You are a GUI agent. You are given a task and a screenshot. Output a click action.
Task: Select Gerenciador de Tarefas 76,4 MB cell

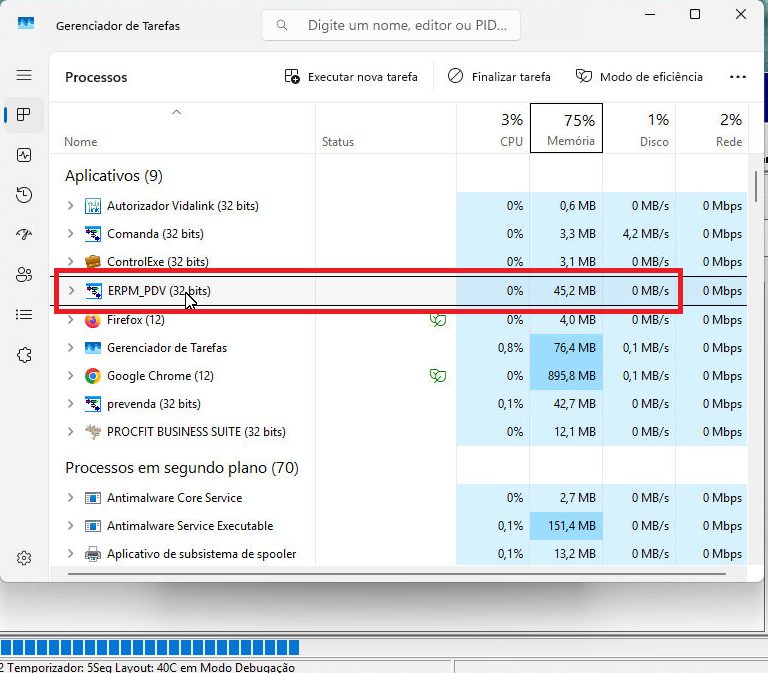click(566, 348)
